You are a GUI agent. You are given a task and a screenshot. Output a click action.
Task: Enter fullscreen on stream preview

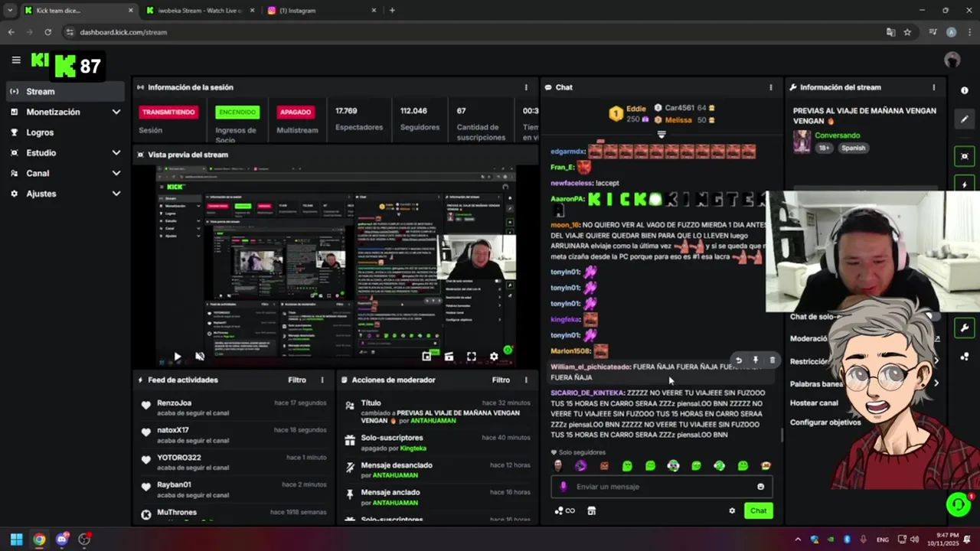coord(472,357)
